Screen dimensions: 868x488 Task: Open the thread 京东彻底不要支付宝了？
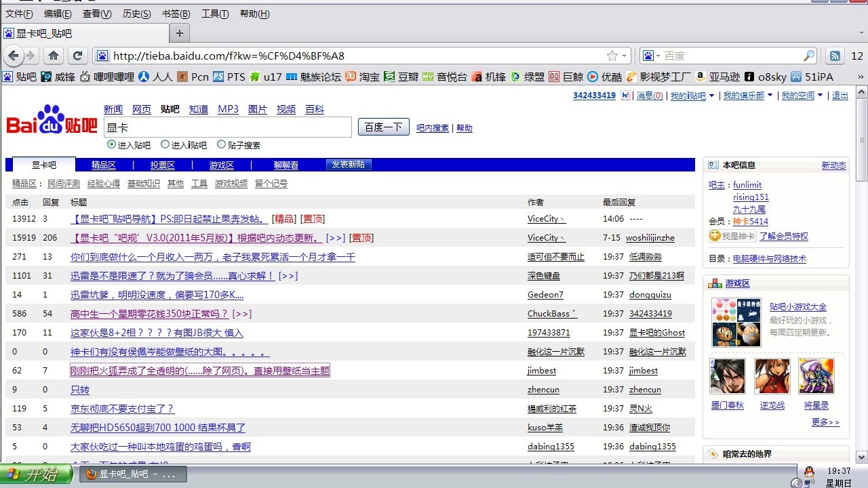point(123,409)
